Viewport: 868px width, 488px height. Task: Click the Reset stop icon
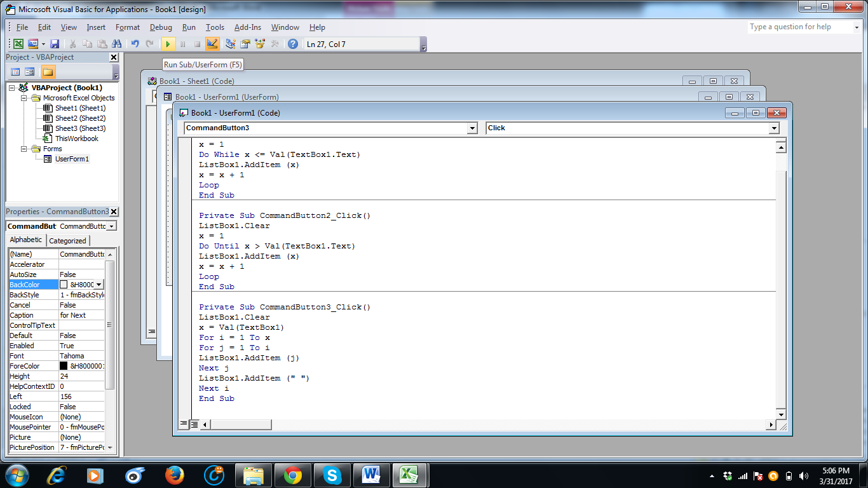pyautogui.click(x=197, y=44)
